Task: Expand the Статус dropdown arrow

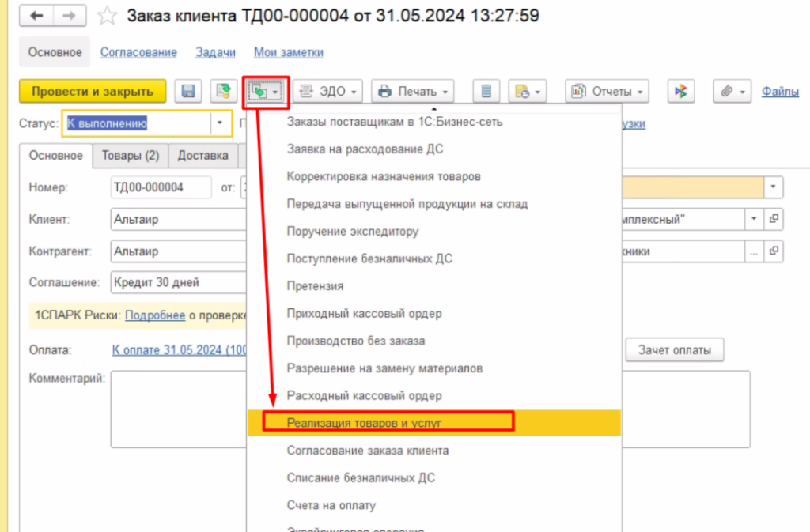Action: (x=219, y=123)
